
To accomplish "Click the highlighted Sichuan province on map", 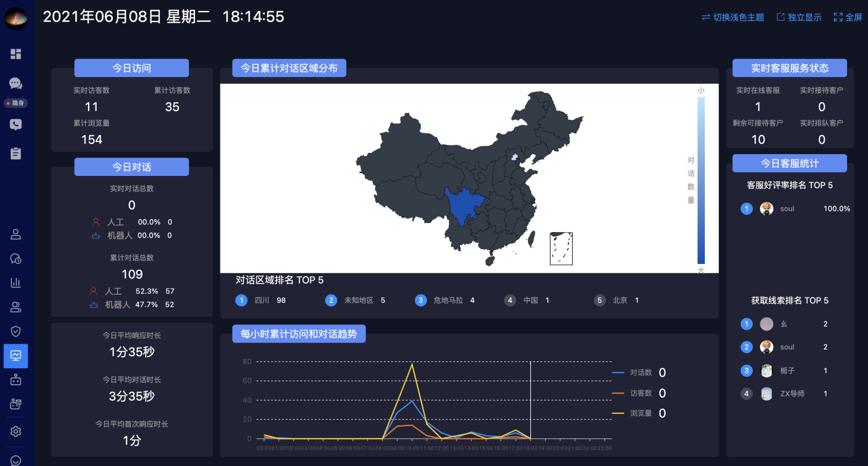I will coord(465,205).
